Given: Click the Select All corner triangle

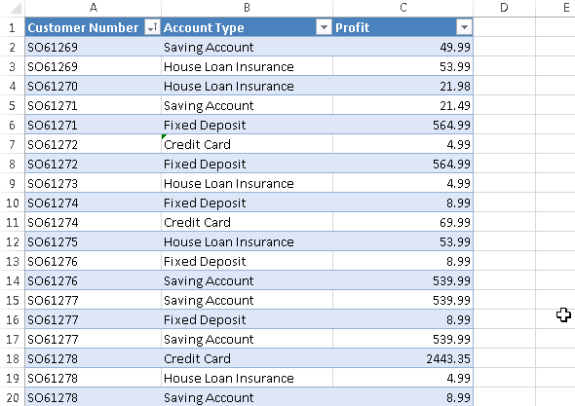Looking at the screenshot, I should pos(15,8).
